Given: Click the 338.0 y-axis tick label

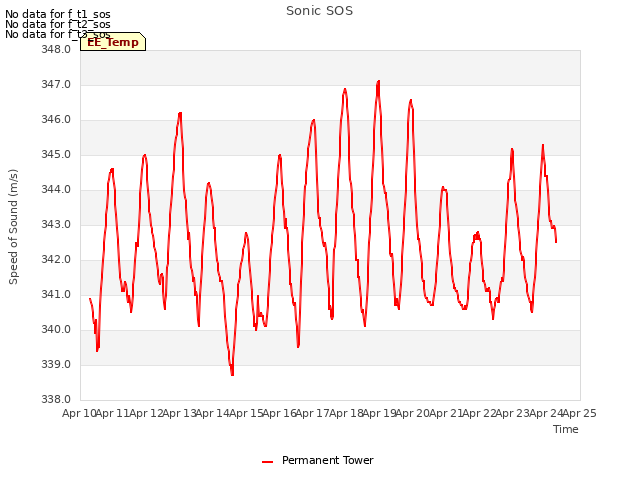Looking at the screenshot, I should 56,399.
